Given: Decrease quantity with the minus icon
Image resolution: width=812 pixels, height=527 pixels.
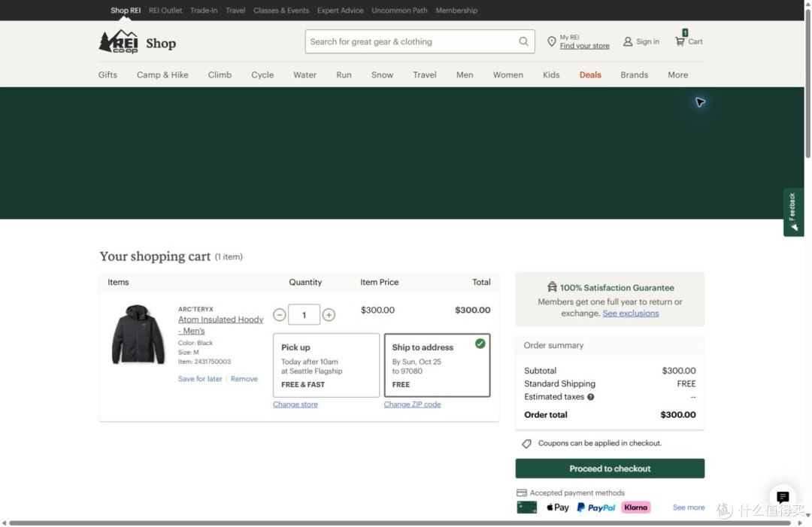Looking at the screenshot, I should [279, 315].
